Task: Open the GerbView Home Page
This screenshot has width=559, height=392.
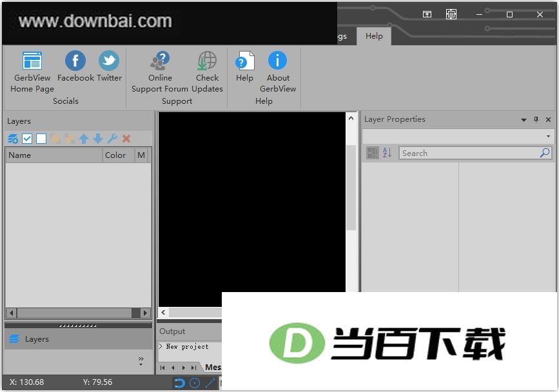Action: (32, 72)
